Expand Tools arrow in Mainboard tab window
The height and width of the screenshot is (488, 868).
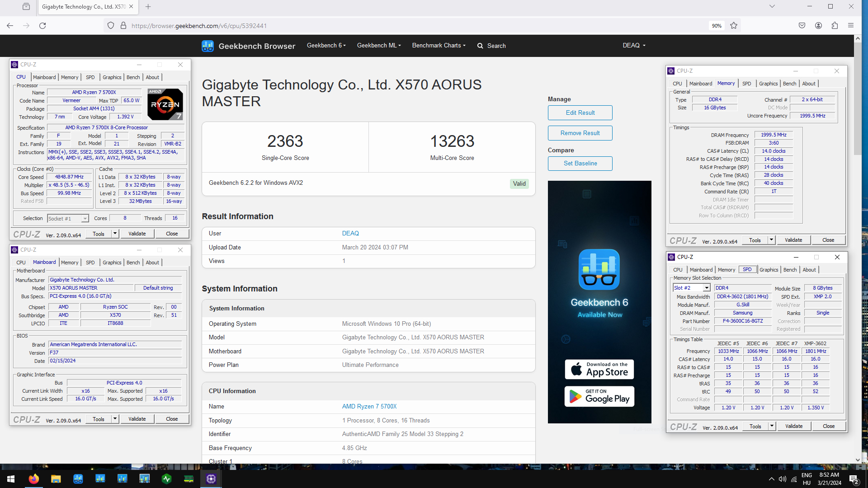point(115,419)
